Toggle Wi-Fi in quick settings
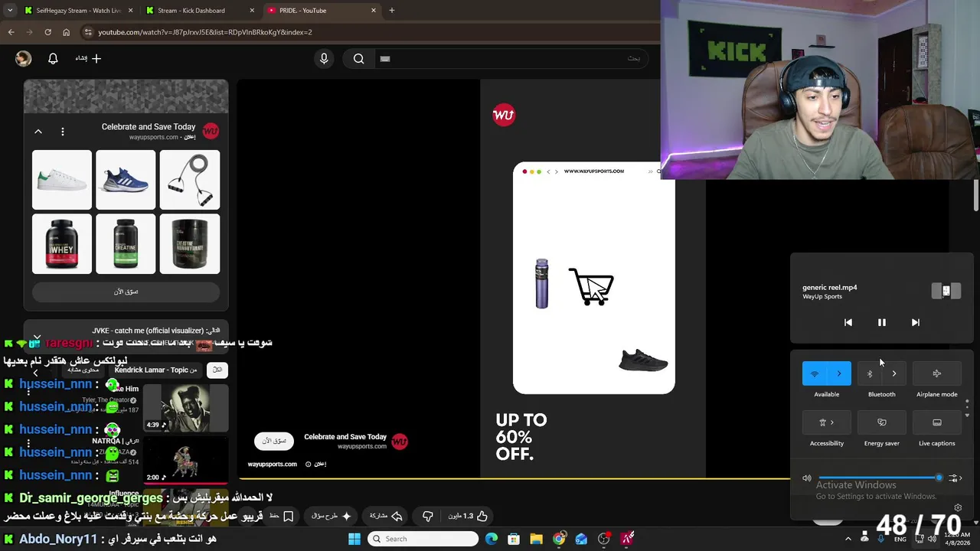Screen dimensions: 980x551 tap(815, 373)
